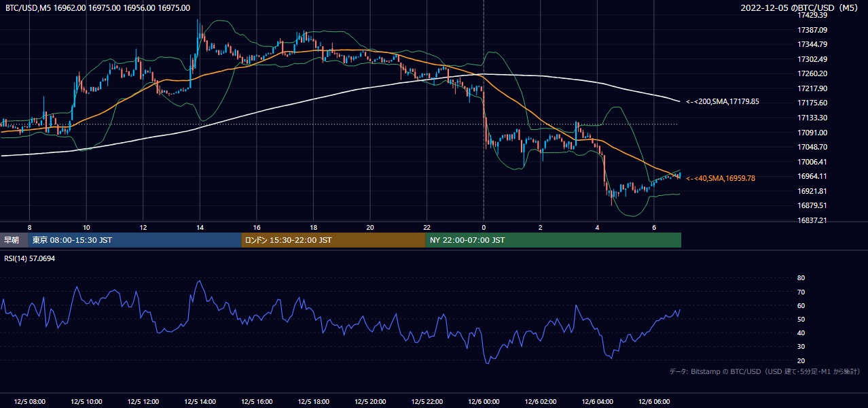The width and height of the screenshot is (868, 408).
Task: Click the 12/5 20:00 time axis label
Action: coord(370,402)
